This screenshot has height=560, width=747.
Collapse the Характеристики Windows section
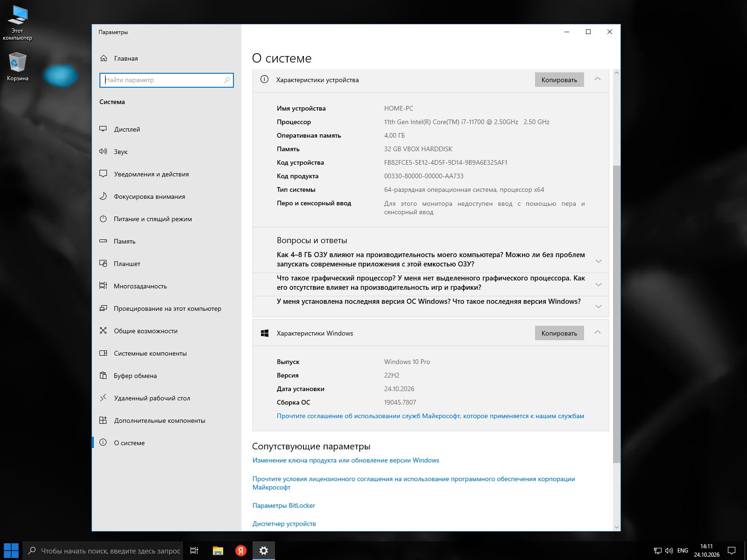[x=598, y=332]
